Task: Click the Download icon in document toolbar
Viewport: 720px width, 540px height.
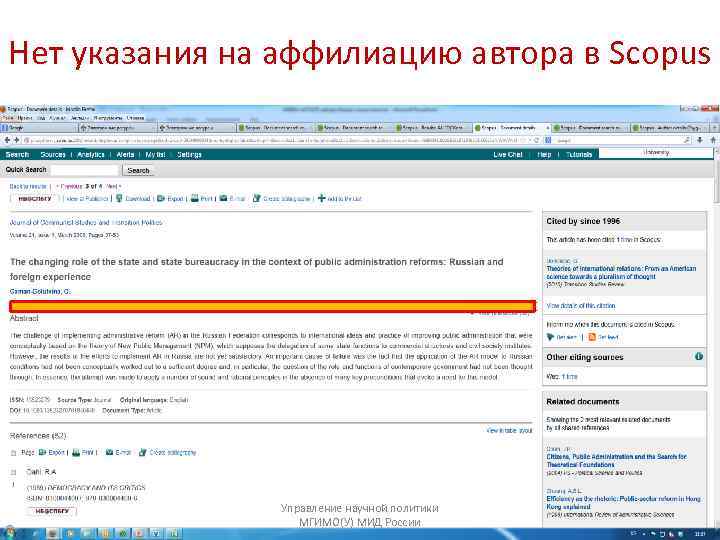Action: [119, 198]
